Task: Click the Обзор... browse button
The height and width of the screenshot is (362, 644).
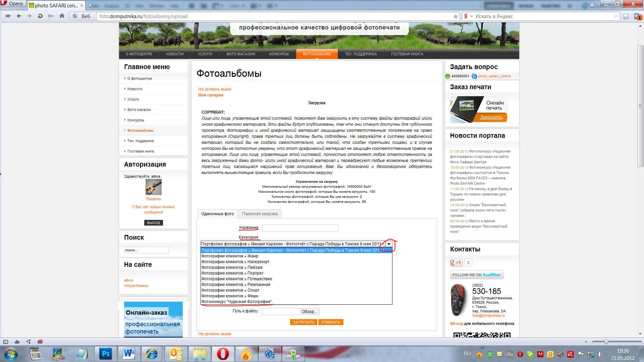Action: coord(309,312)
